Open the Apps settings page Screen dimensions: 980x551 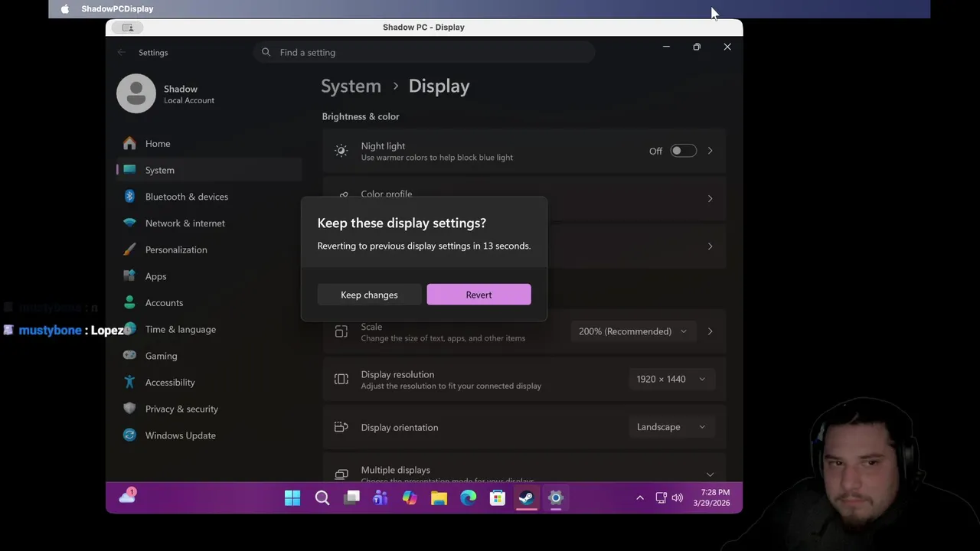(x=209, y=276)
